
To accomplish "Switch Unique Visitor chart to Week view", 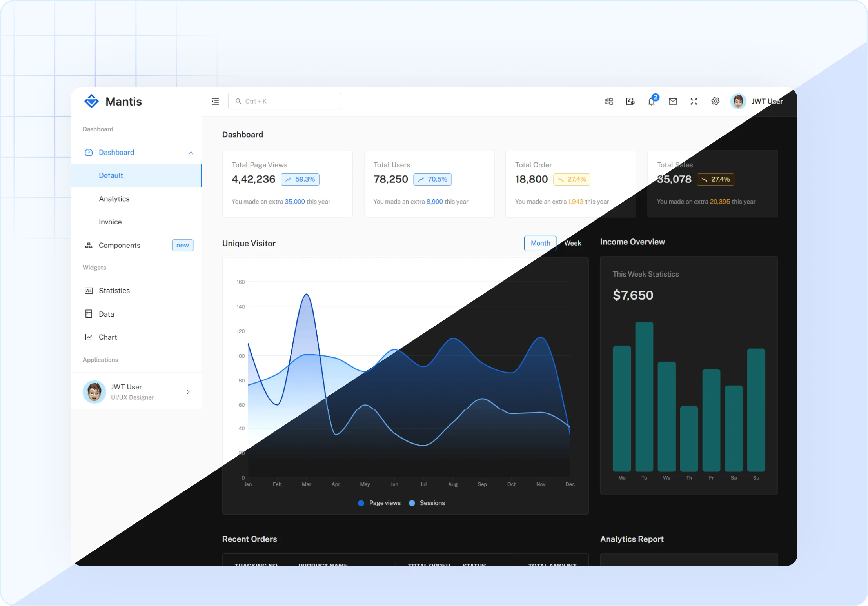I will pos(573,243).
